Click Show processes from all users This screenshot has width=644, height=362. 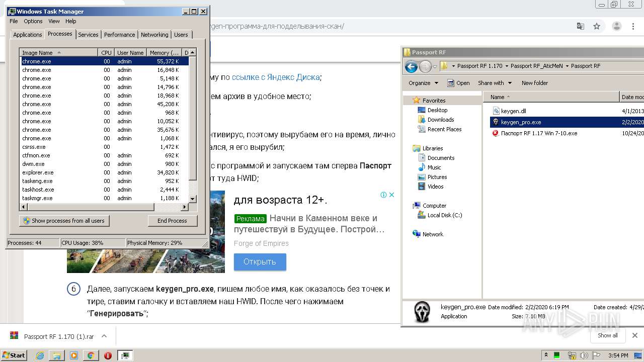click(64, 221)
